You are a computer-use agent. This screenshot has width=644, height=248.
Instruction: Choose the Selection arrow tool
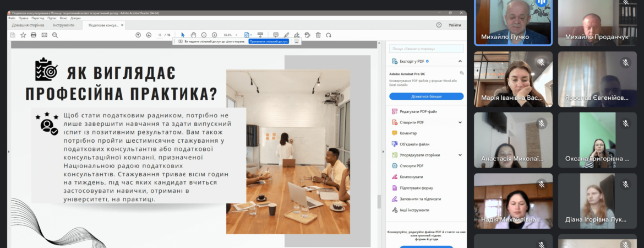pyautogui.click(x=183, y=35)
